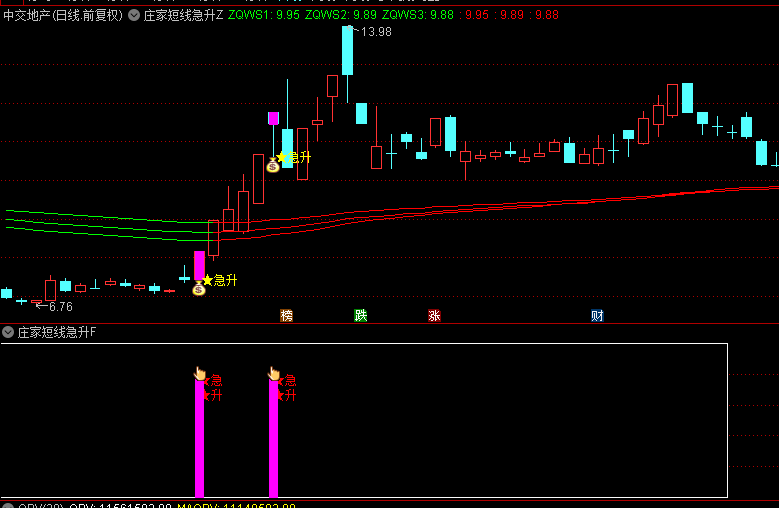Click the yellow star 急升 label beside the large magenta candle
Image resolution: width=779 pixels, height=508 pixels.
click(x=220, y=280)
